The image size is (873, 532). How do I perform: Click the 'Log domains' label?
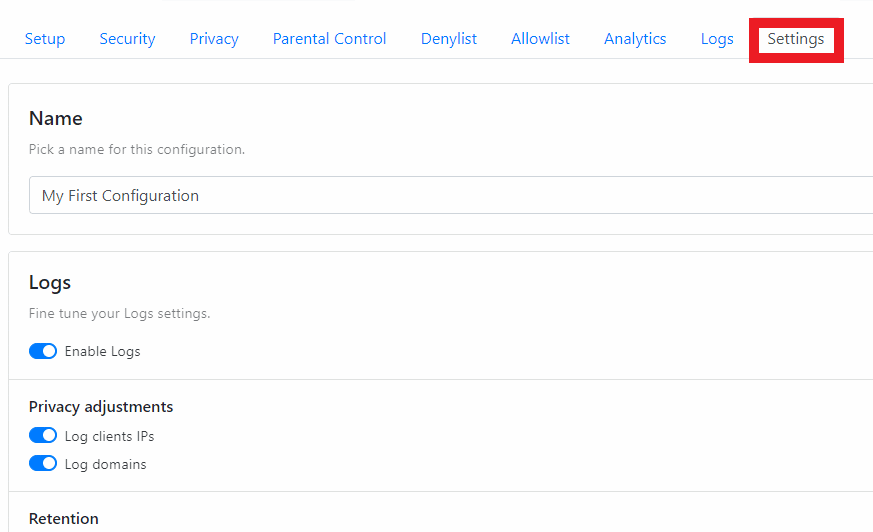(x=105, y=464)
